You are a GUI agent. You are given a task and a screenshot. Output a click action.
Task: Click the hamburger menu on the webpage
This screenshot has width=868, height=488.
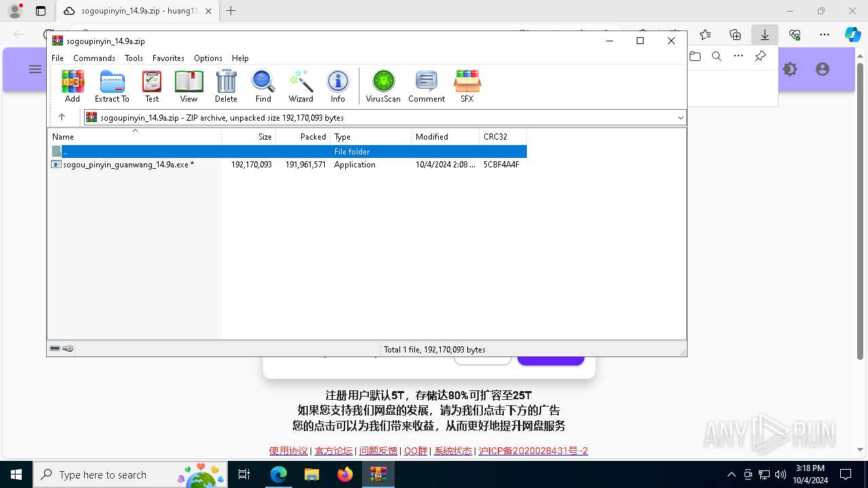(35, 69)
